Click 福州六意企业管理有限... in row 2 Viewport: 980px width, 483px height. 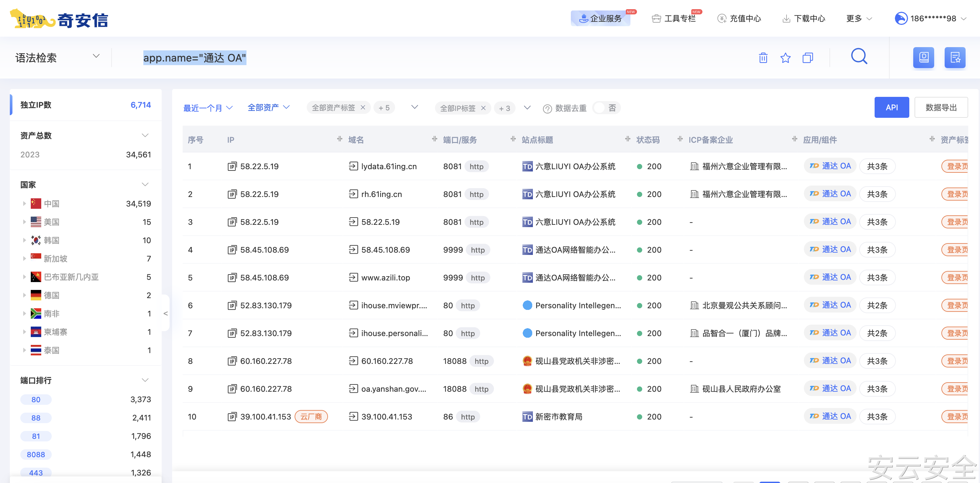tap(744, 194)
